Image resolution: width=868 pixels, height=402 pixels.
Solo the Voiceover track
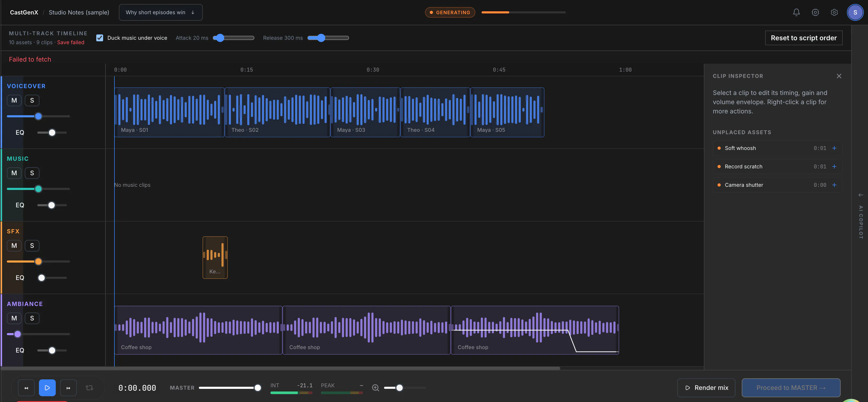click(x=32, y=100)
